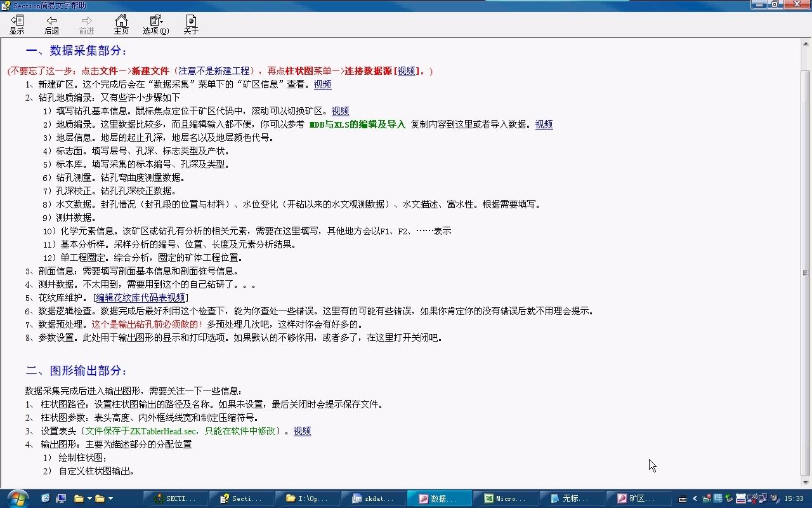Click the network tray icon with red X

coord(752,498)
